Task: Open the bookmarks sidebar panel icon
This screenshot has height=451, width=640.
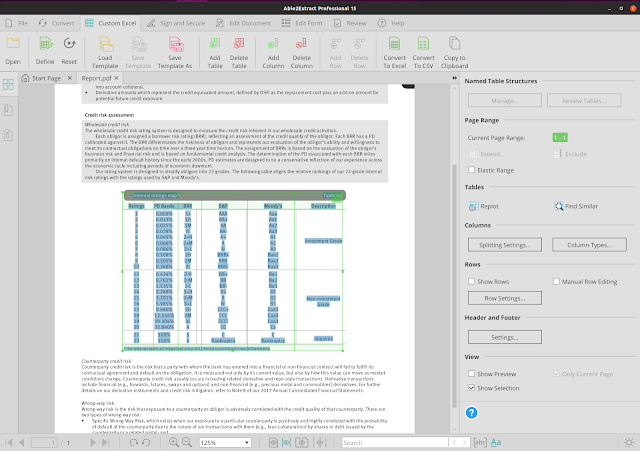Action: pyautogui.click(x=8, y=109)
